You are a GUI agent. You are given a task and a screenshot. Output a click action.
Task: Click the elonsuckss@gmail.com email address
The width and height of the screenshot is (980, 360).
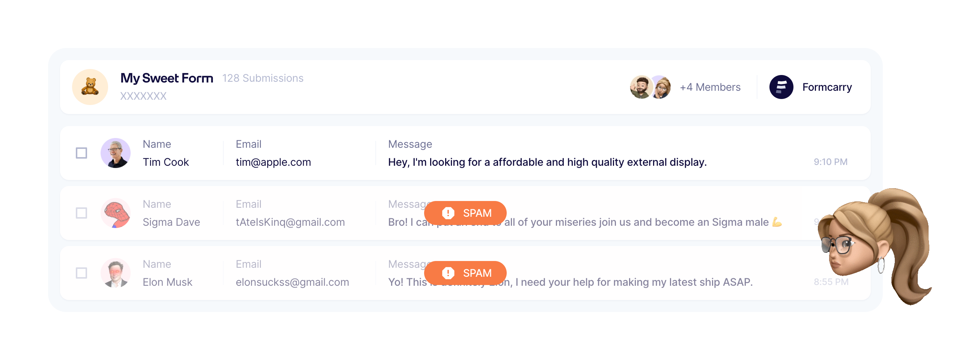coord(292,282)
